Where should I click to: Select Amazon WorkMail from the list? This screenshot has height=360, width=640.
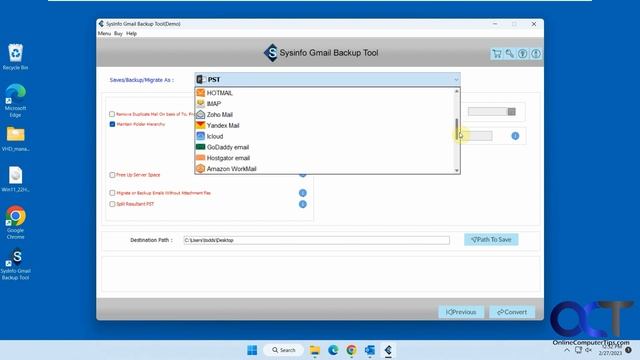coord(324,169)
